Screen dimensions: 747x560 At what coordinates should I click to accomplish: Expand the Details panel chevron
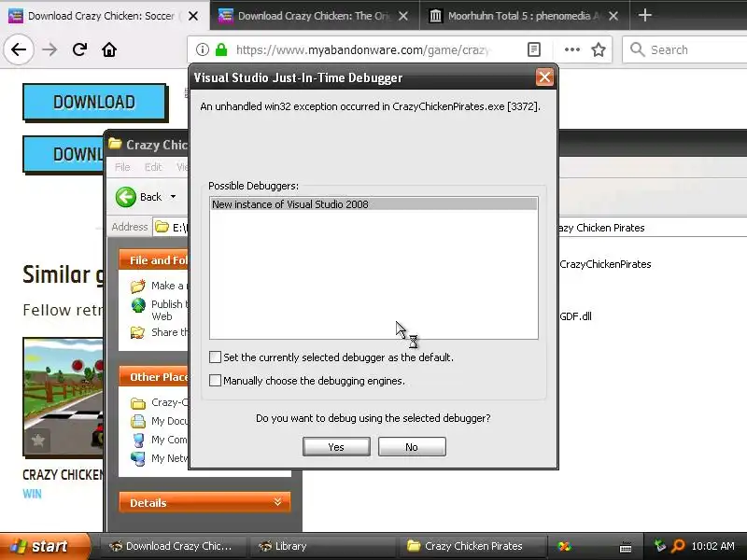click(277, 502)
